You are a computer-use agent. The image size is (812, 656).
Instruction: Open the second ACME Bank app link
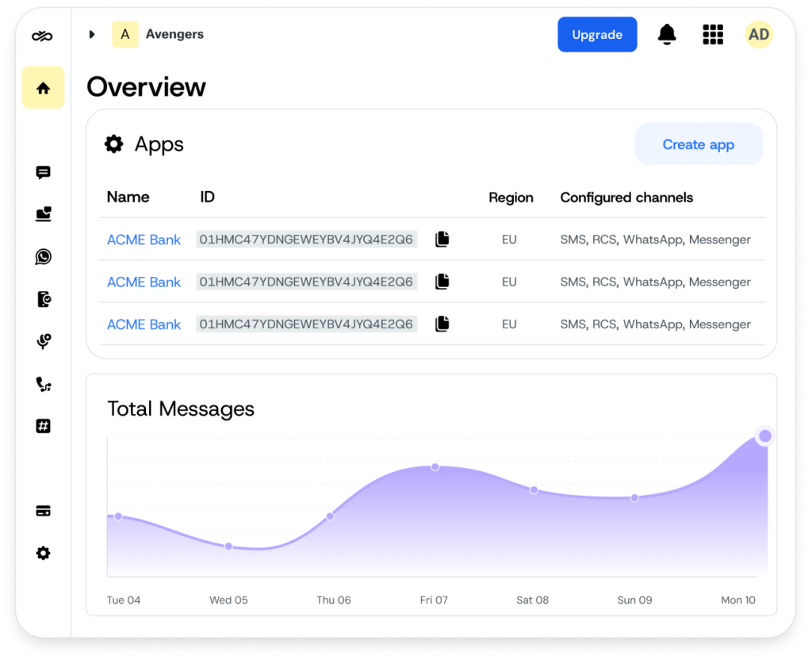[144, 282]
